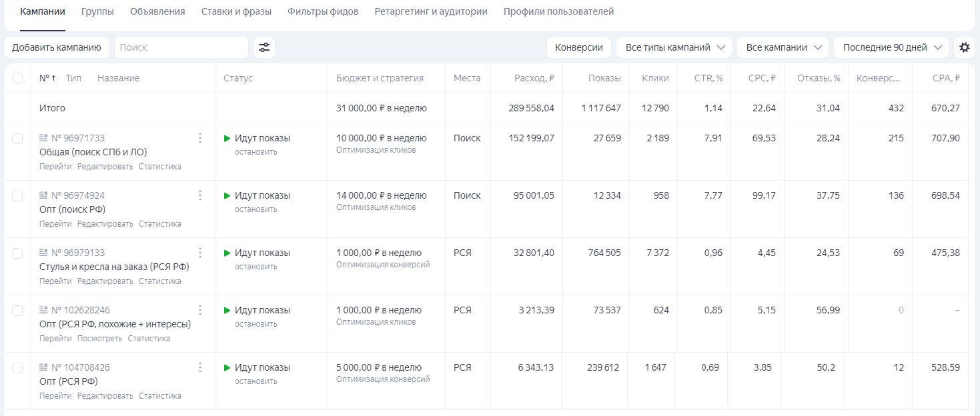Switch to the Группы tab
Viewport: 980px width, 416px height.
click(x=97, y=11)
